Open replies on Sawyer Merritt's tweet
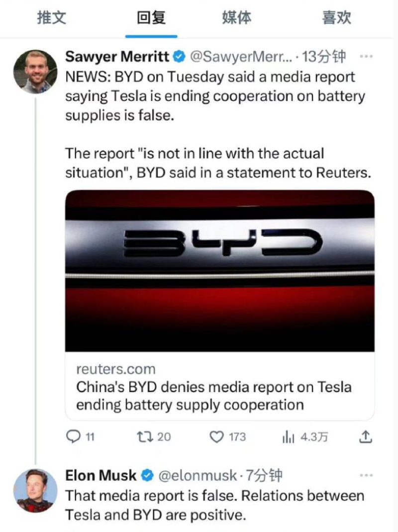 click(x=80, y=436)
